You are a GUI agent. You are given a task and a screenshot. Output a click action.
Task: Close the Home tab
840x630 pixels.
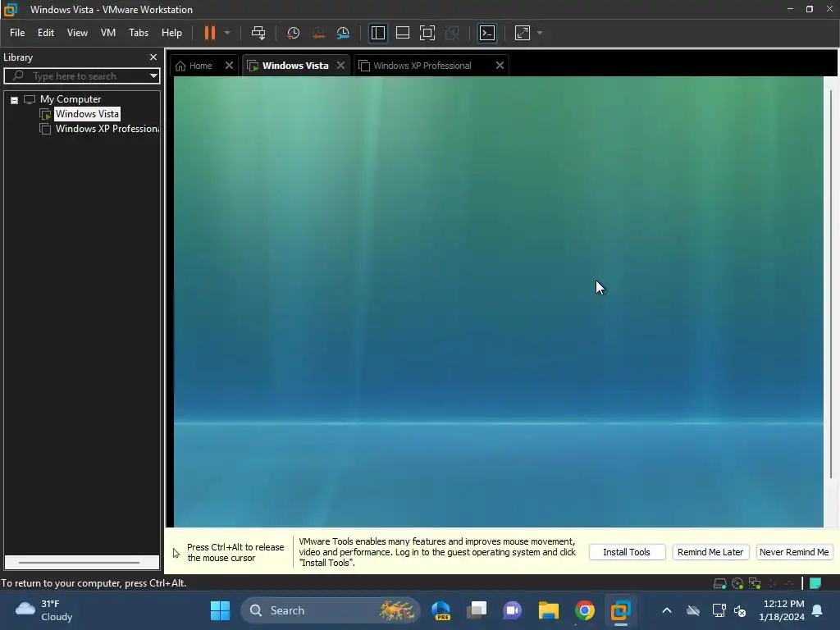coord(229,66)
